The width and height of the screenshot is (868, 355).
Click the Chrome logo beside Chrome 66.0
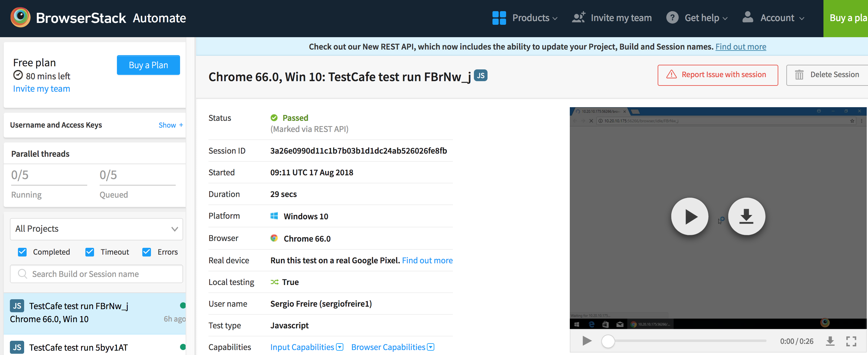274,238
